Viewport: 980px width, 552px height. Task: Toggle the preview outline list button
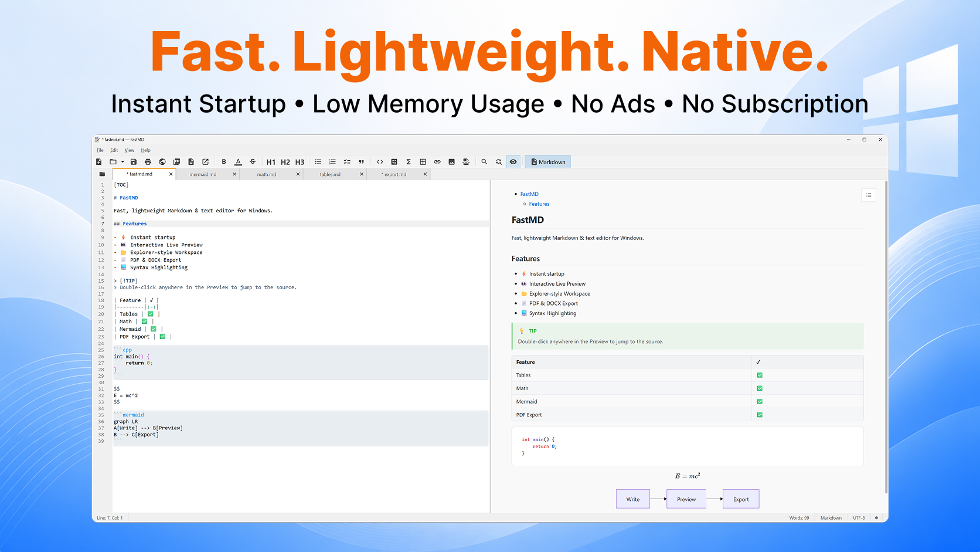869,195
